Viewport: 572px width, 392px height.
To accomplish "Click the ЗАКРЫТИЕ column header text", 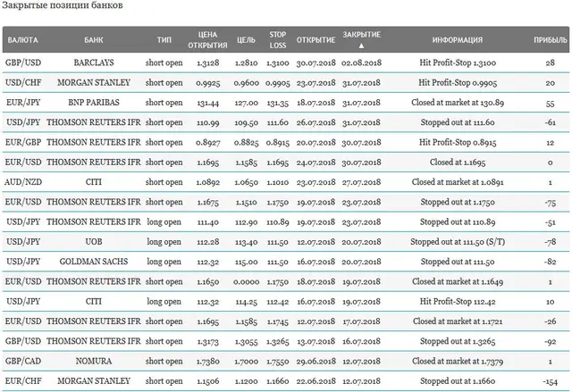I will click(361, 35).
